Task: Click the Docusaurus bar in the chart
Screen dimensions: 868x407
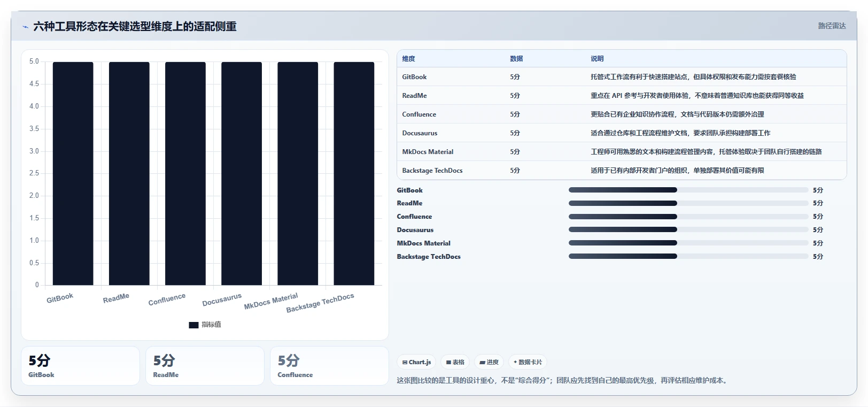Action: pyautogui.click(x=242, y=173)
